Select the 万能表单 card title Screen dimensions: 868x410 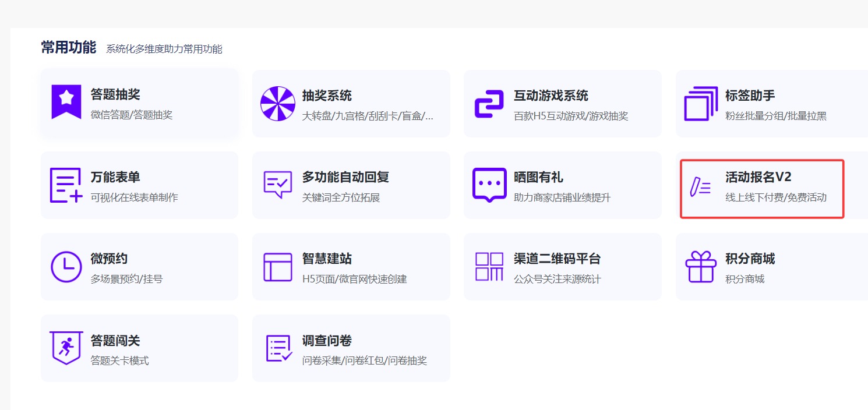(115, 177)
